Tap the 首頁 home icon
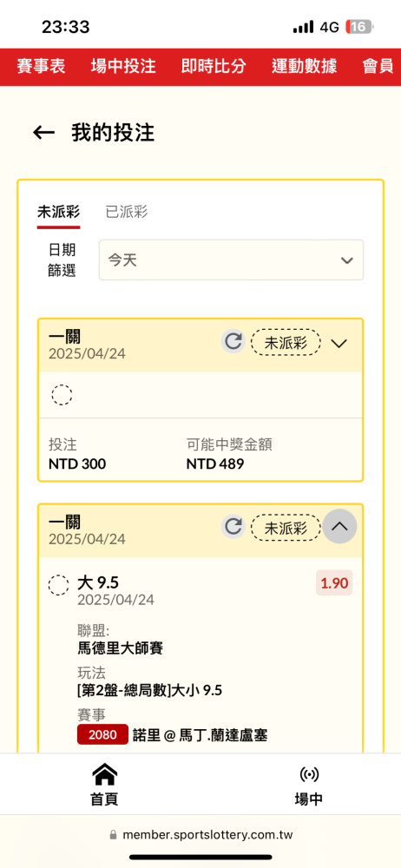 point(105,774)
